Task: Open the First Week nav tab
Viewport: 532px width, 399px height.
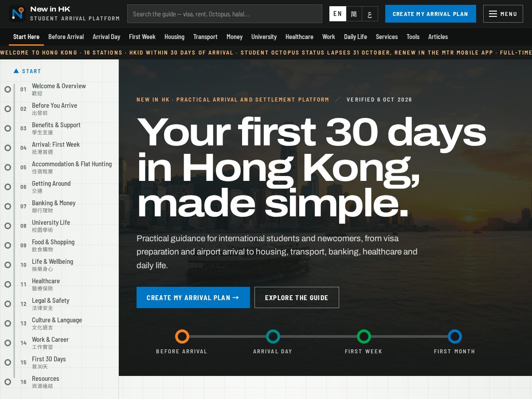Action: pyautogui.click(x=142, y=37)
